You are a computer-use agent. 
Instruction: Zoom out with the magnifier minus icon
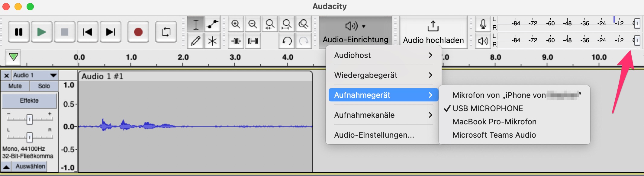point(253,24)
